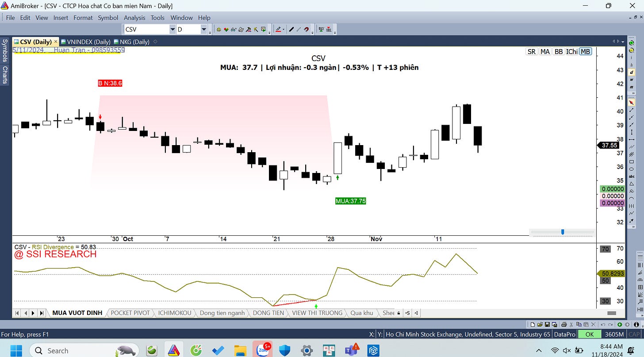The image size is (644, 357).
Task: Select weekly 'w' interval in right toolbar
Action: [632, 80]
